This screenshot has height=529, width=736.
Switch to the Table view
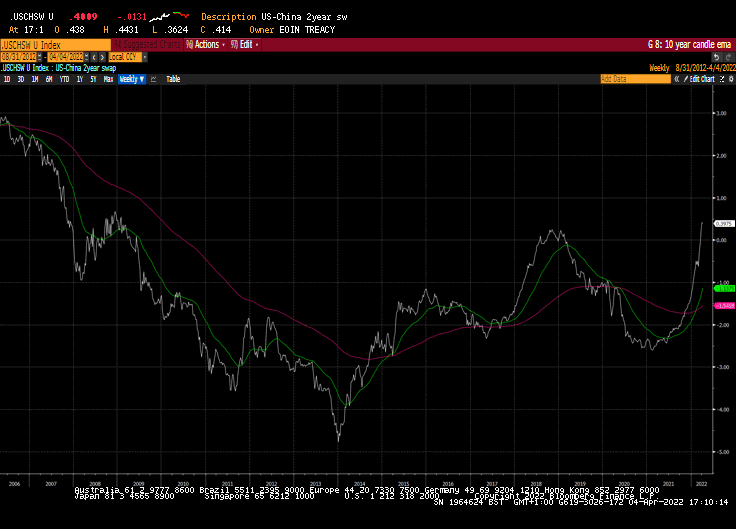(173, 78)
